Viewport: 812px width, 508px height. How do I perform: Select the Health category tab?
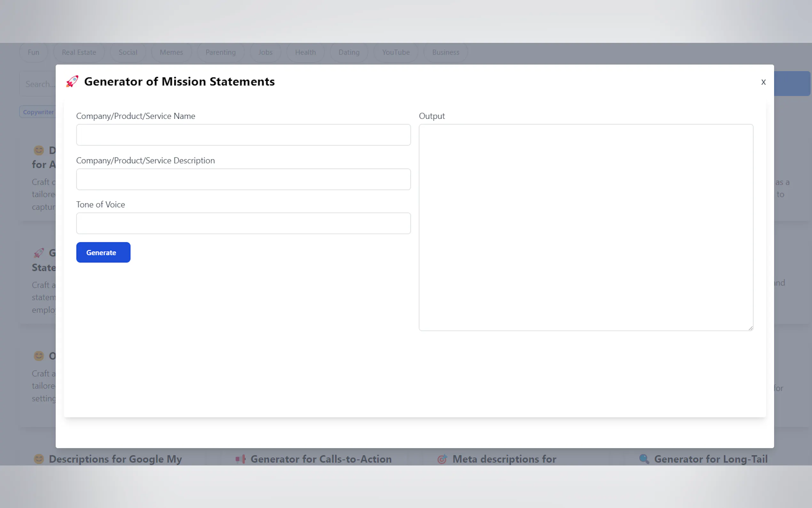point(305,52)
